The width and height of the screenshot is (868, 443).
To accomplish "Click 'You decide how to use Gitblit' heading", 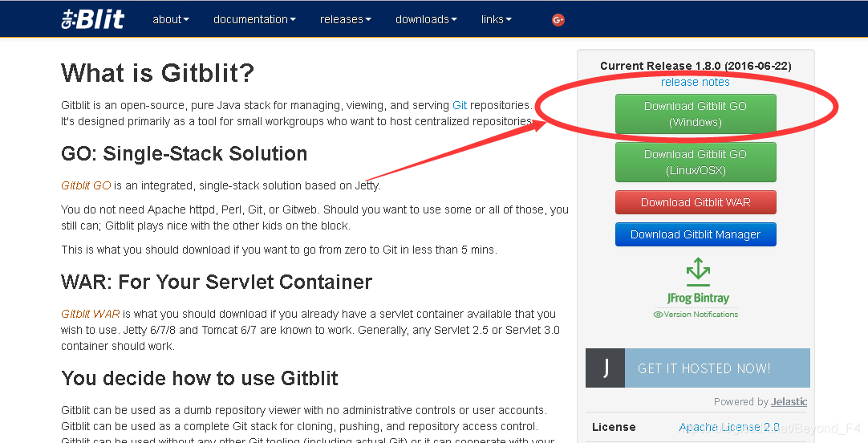I will coord(199,378).
